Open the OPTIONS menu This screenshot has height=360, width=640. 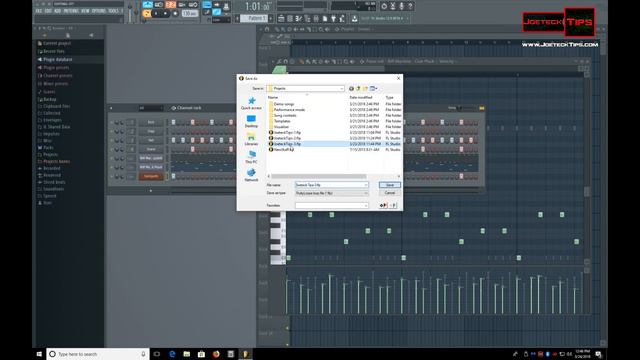[x=98, y=11]
